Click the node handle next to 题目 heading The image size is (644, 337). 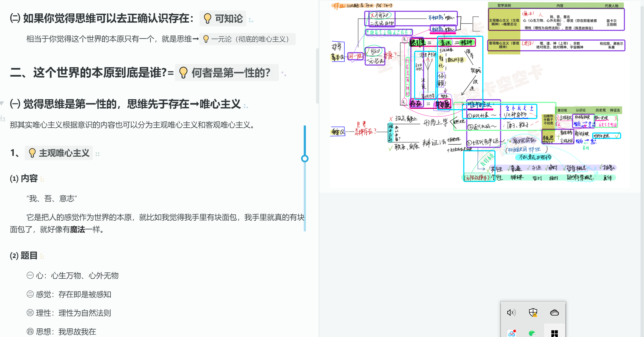point(42,256)
